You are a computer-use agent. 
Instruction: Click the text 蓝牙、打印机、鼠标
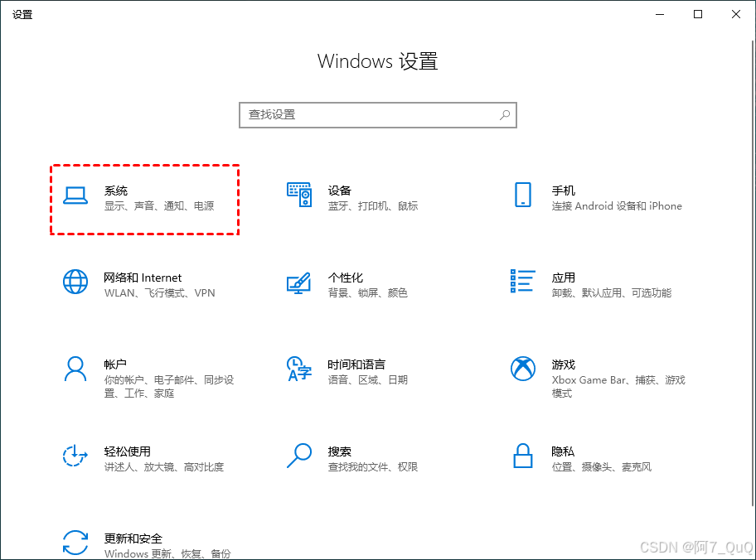coord(373,205)
